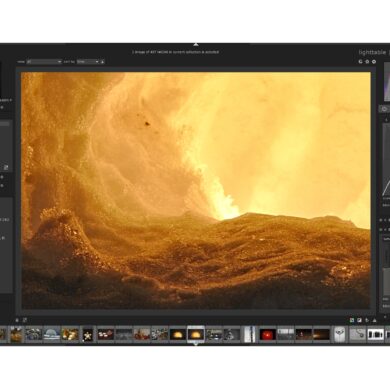Click the histogram at top right panel
Viewport: 390px width, 390px height.
coord(387,82)
